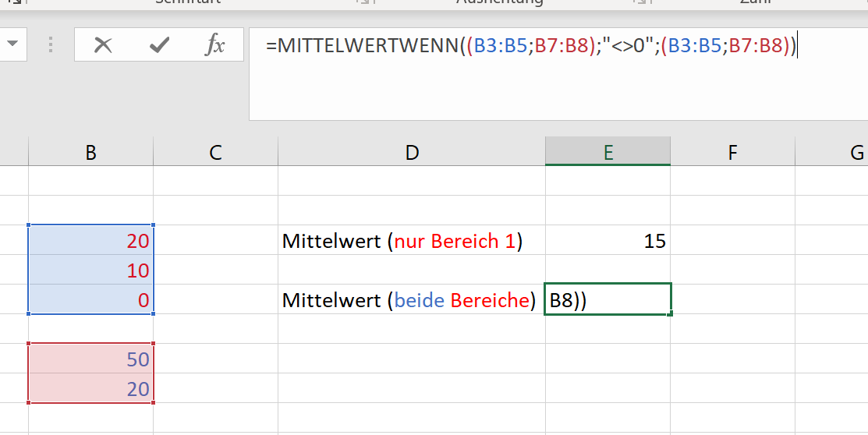Confirm the formula with the checkmark icon
Image resolution: width=868 pixels, height=435 pixels.
pos(159,45)
